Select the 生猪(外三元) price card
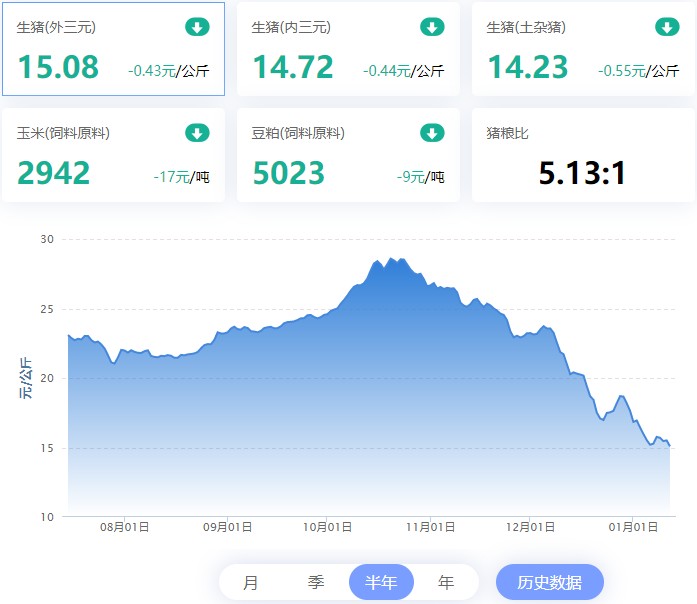This screenshot has height=604, width=697. 113,49
